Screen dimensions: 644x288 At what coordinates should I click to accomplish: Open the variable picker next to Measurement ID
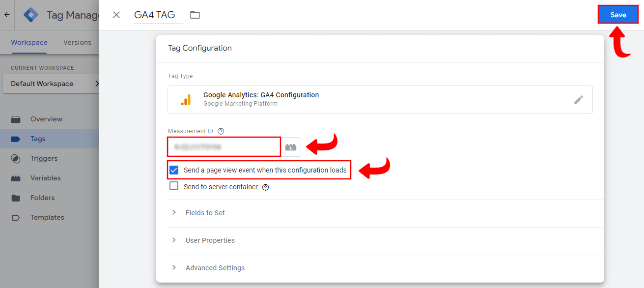coord(292,146)
